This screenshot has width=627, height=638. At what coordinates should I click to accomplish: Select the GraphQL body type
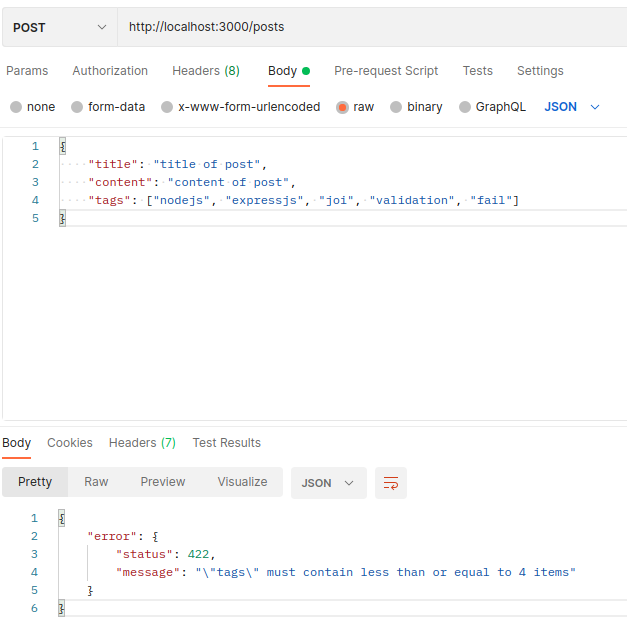[465, 107]
